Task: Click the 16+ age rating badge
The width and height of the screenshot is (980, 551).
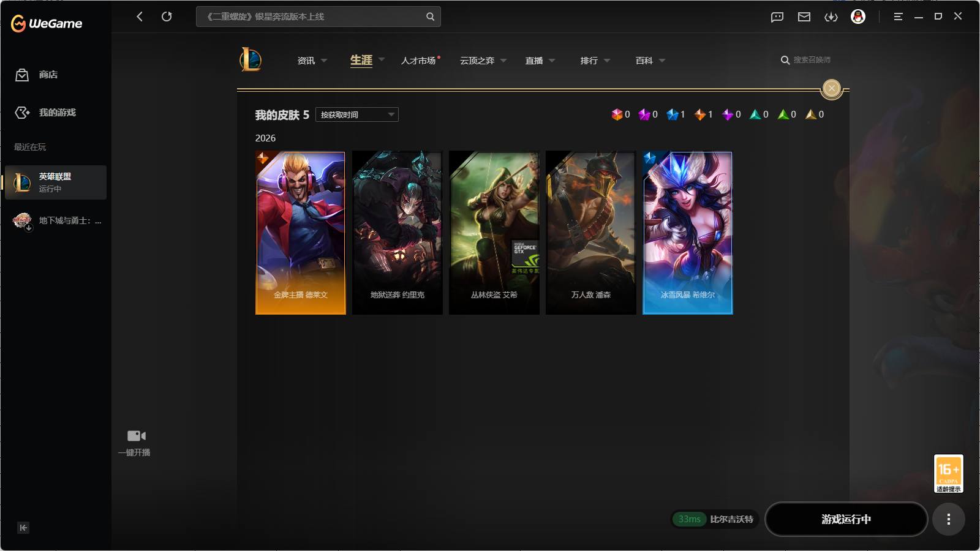Action: pos(948,473)
